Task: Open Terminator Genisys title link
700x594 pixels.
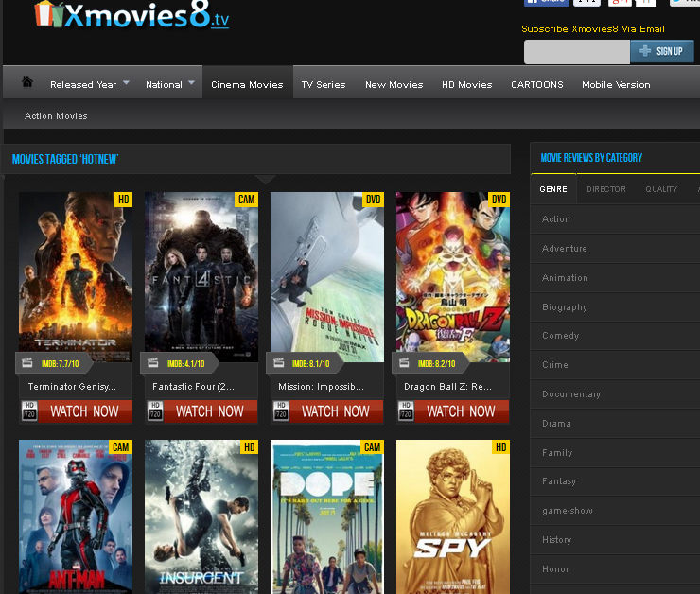Action: [72, 387]
